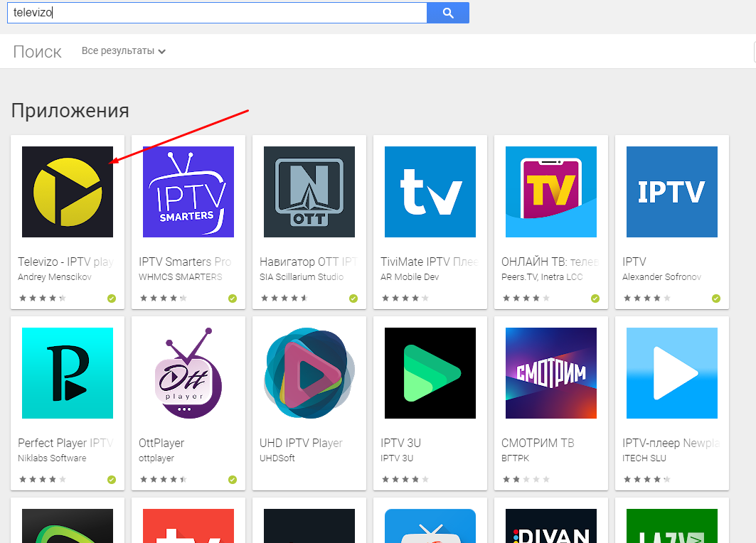Image resolution: width=756 pixels, height=543 pixels.
Task: Open the IPTV-плеер Newplay title link
Action: (671, 443)
